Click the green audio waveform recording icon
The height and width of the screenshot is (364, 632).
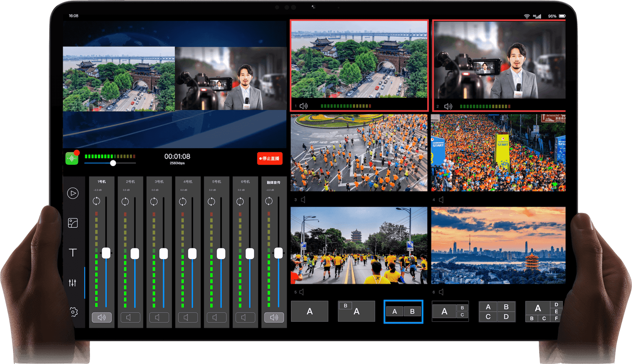pos(72,158)
